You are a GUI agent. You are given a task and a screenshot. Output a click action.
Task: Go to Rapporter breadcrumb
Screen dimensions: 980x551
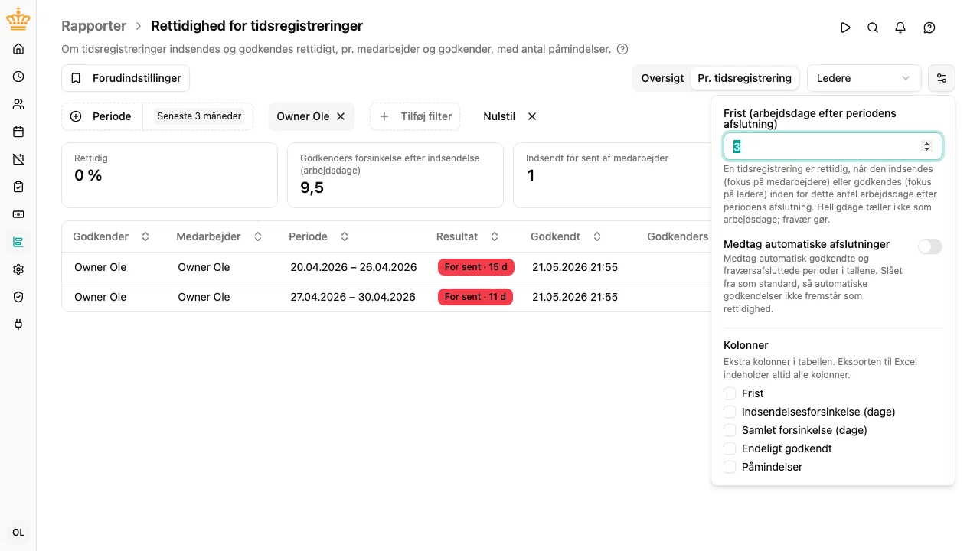93,26
